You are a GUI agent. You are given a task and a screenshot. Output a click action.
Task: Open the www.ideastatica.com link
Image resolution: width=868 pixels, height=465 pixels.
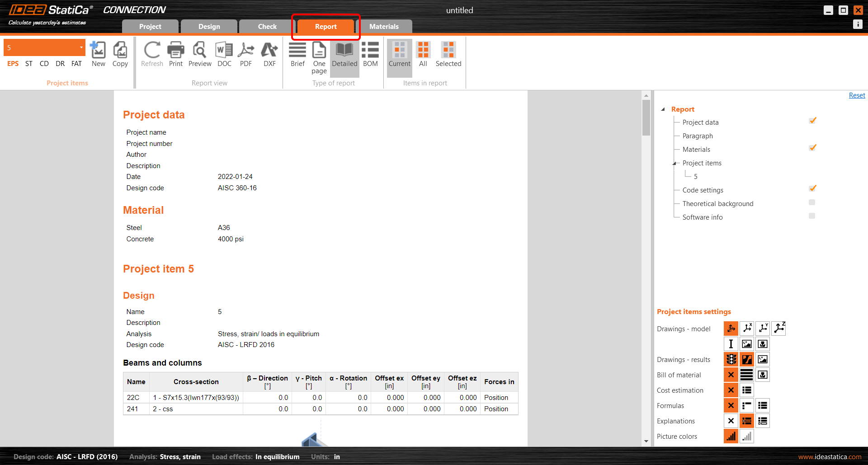(x=830, y=457)
